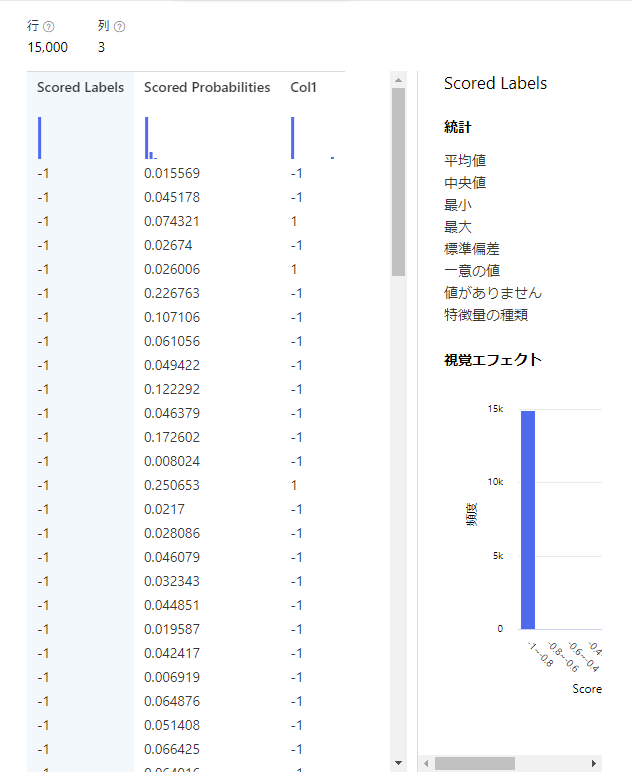Click the 中央値 statistic label
This screenshot has height=779, width=632.
[x=465, y=183]
